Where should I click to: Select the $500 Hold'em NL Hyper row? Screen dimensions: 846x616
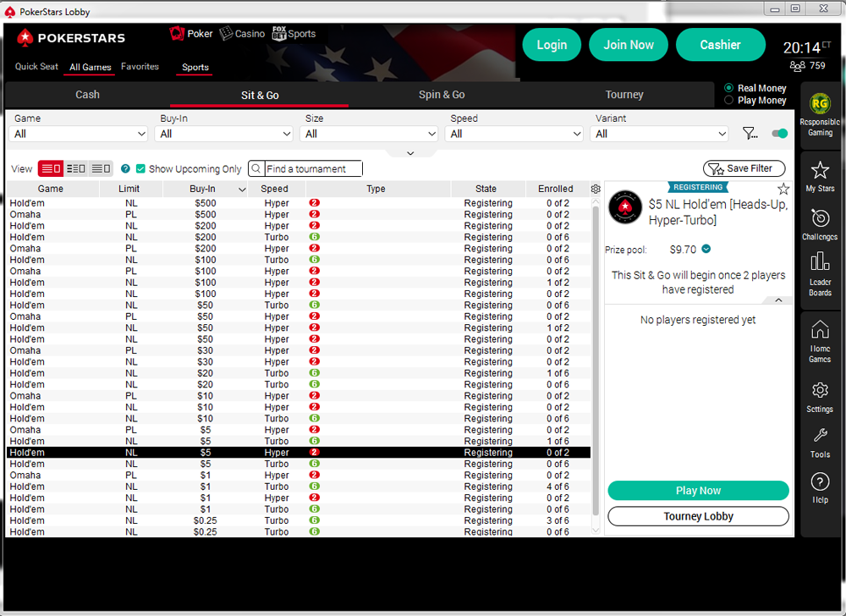pyautogui.click(x=299, y=203)
